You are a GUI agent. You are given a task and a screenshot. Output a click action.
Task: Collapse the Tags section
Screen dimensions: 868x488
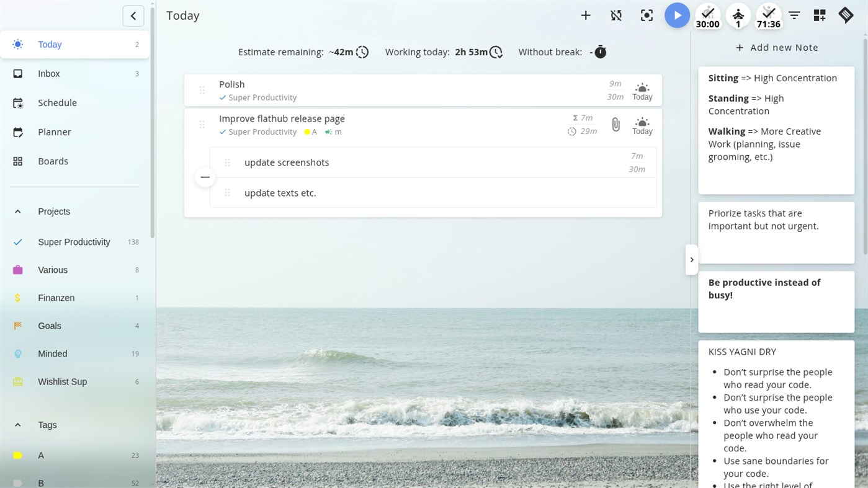17,425
